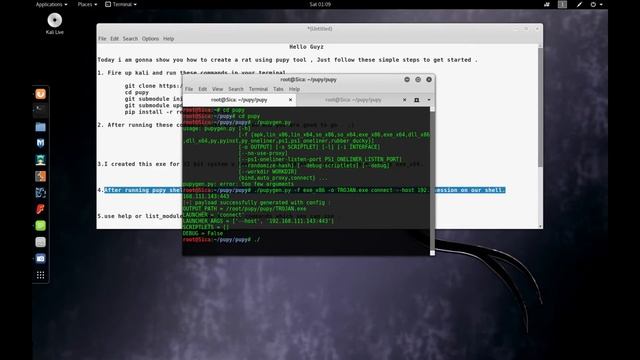The image size is (640, 360).
Task: Launch the red Faraday F dock icon
Action: point(40,209)
